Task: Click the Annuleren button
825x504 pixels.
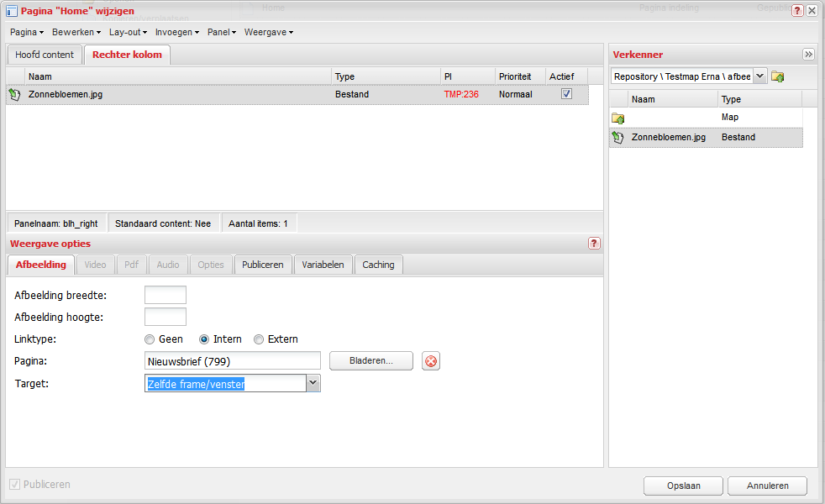Action: [x=768, y=486]
